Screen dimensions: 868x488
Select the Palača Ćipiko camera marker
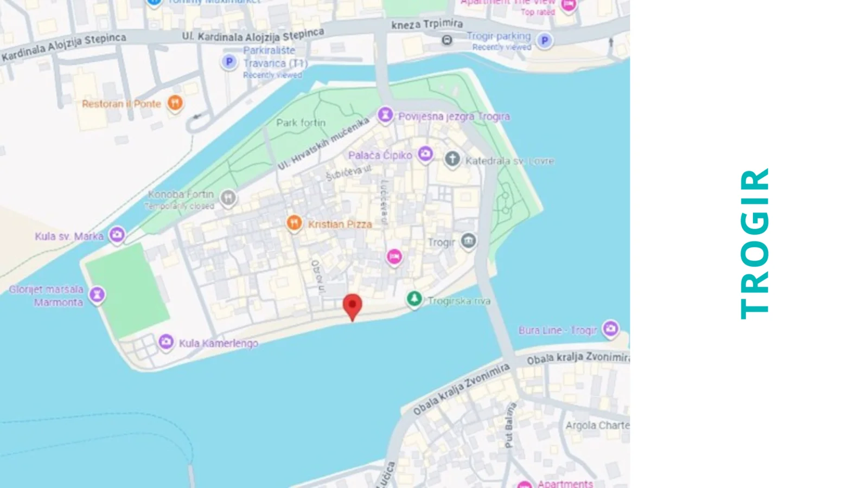click(425, 154)
